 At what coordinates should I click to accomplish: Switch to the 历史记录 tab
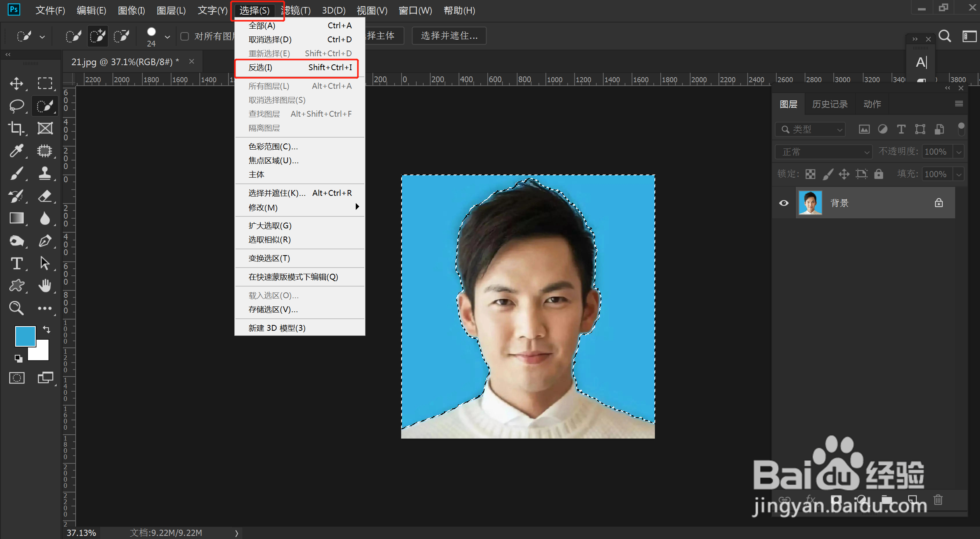coord(829,104)
